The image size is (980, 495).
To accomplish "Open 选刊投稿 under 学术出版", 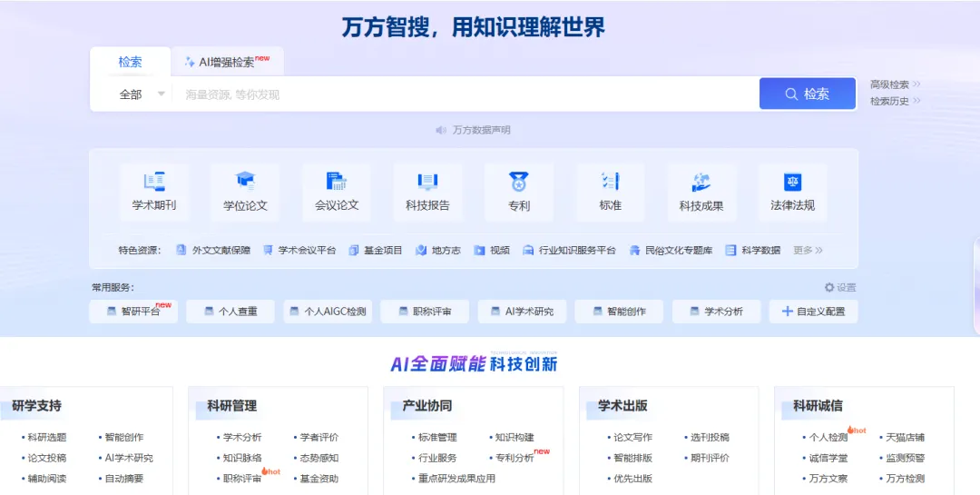I will (x=710, y=438).
